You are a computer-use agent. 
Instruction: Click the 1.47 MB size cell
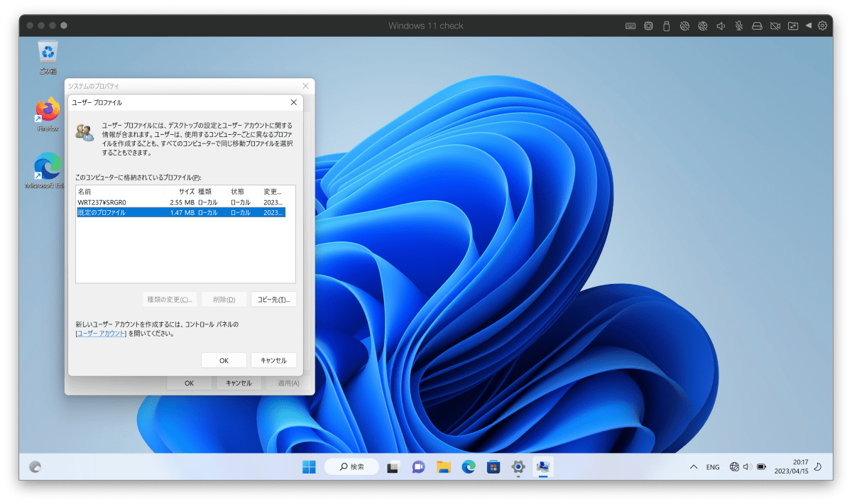[182, 212]
